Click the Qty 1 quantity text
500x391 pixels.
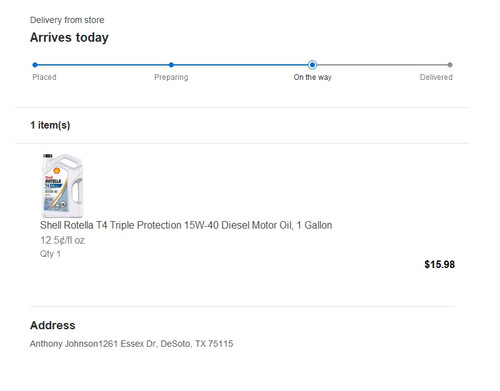click(x=50, y=254)
